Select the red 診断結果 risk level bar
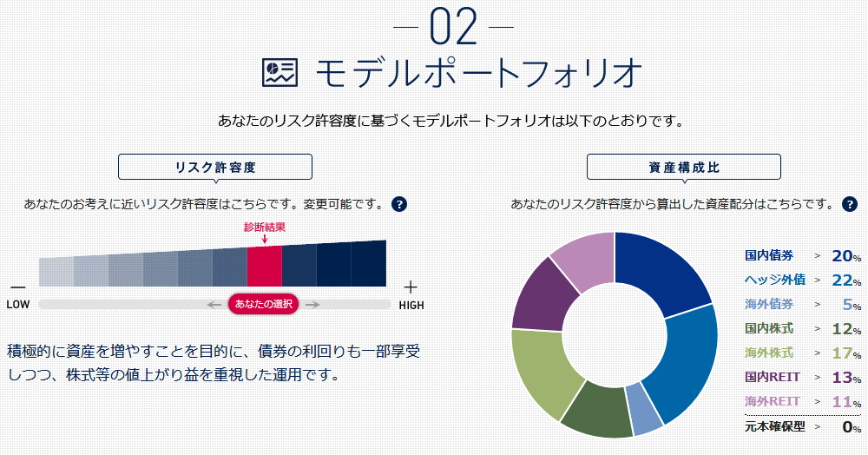Image resolution: width=868 pixels, height=455 pixels. 265,267
